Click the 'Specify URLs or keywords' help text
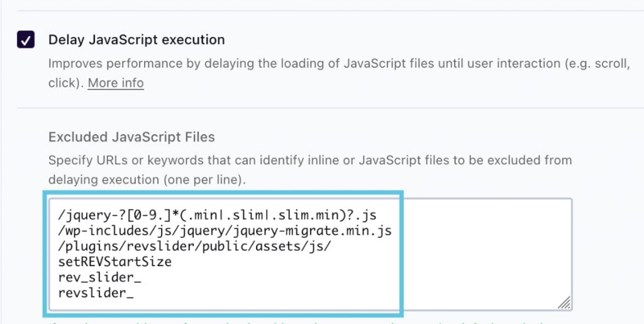This screenshot has width=644, height=324. click(189, 160)
